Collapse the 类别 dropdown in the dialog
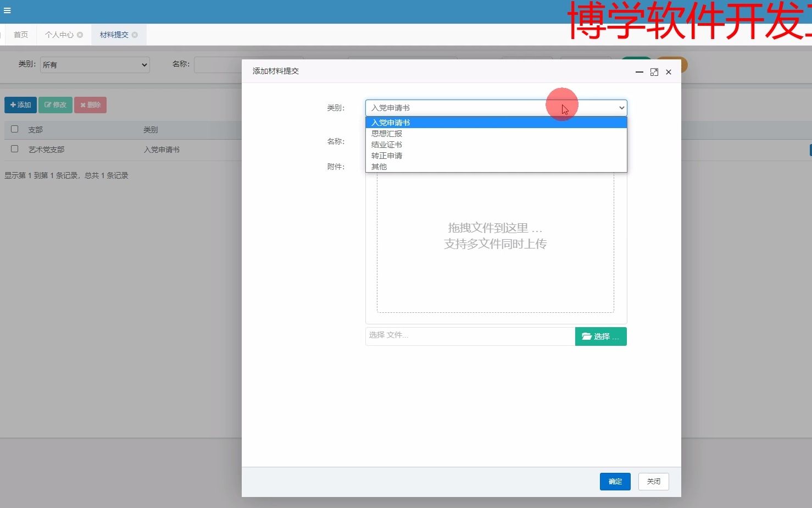Image resolution: width=812 pixels, height=508 pixels. pyautogui.click(x=496, y=108)
